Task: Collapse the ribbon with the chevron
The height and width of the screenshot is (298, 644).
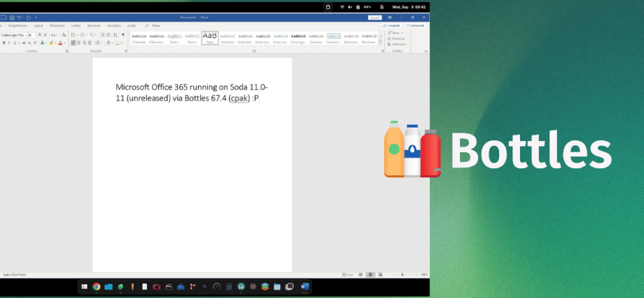Action: 426,51
